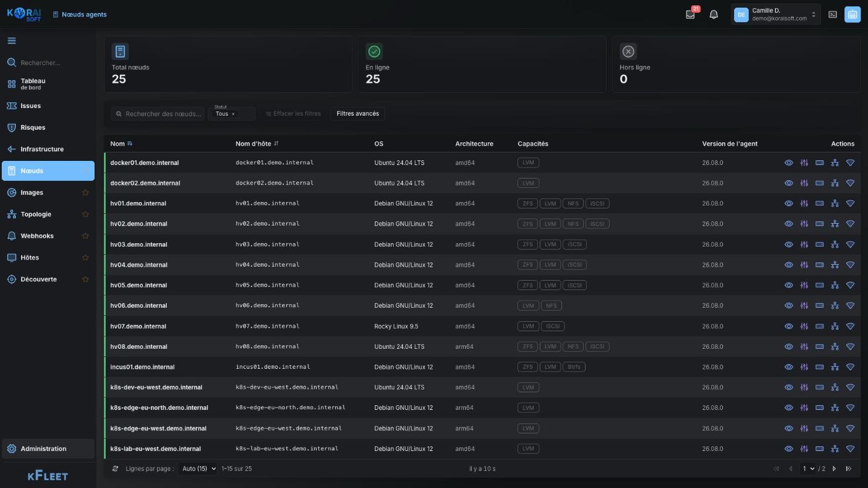Open Risques in the sidebar
Screen dimensions: 868x488
[x=48, y=127]
